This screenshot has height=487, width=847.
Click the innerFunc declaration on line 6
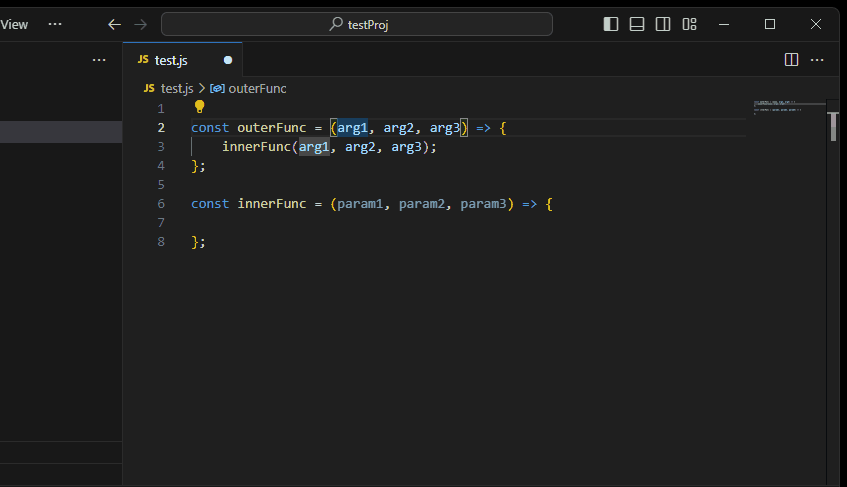point(272,204)
